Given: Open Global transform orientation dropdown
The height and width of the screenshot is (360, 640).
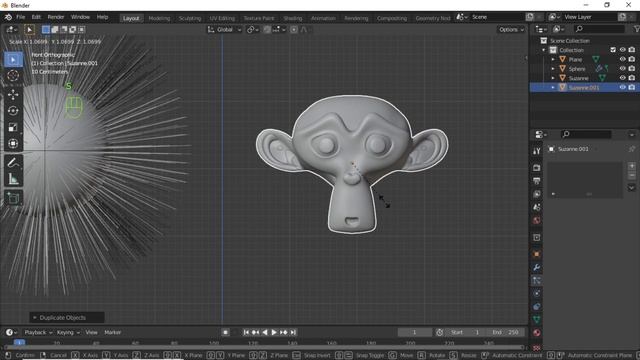Looking at the screenshot, I should pyautogui.click(x=224, y=29).
